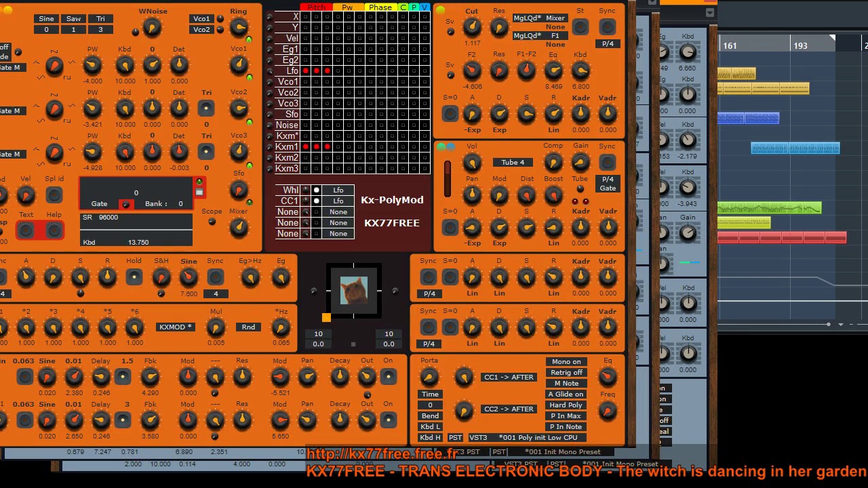Toggle S=0 in filter envelope
Image resolution: width=868 pixels, height=488 pixels.
tap(450, 114)
